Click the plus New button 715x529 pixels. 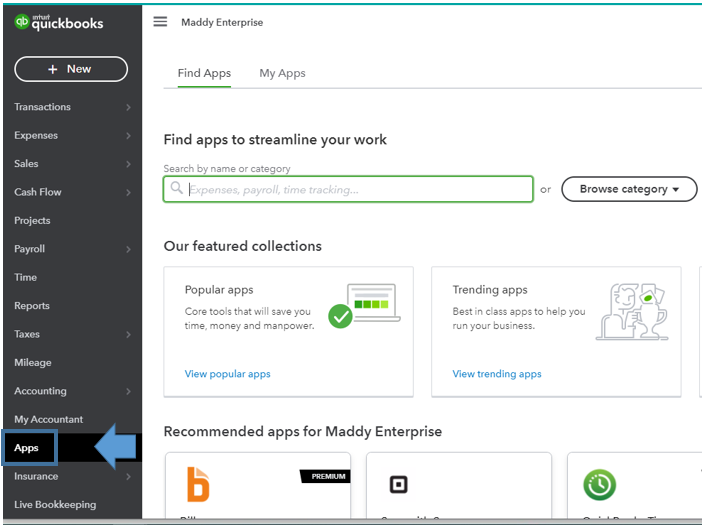click(71, 69)
